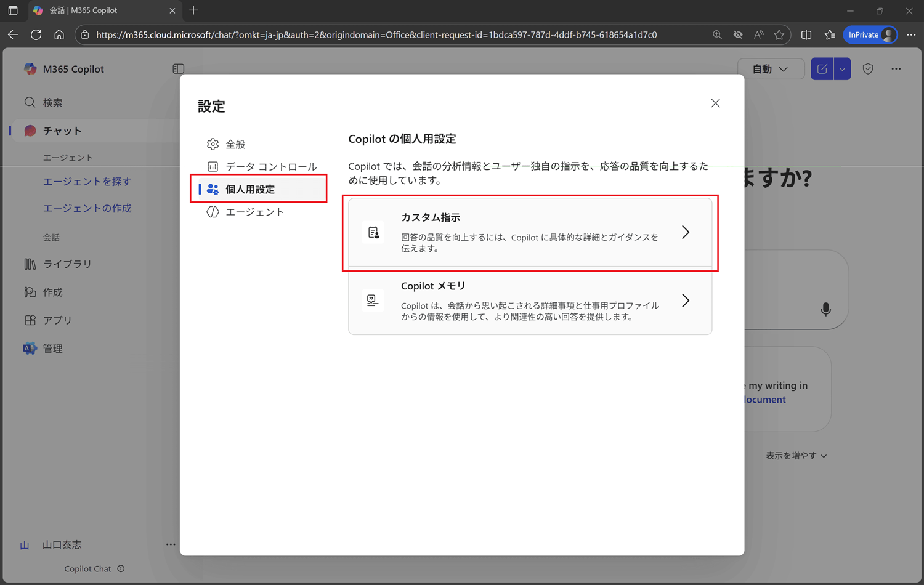Click the info icon beside Copilot Chat
The width and height of the screenshot is (924, 585).
pos(121,569)
